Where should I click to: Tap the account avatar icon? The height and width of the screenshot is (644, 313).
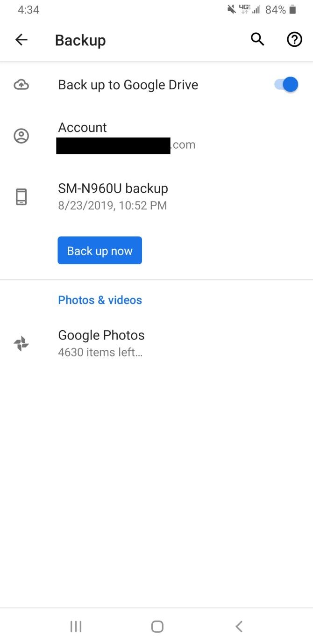21,136
